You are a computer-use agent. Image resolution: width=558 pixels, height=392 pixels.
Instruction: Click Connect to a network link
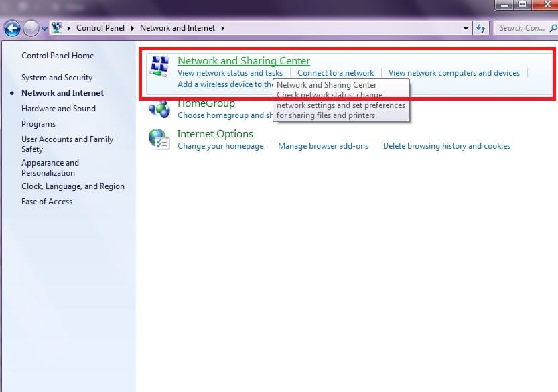point(336,73)
